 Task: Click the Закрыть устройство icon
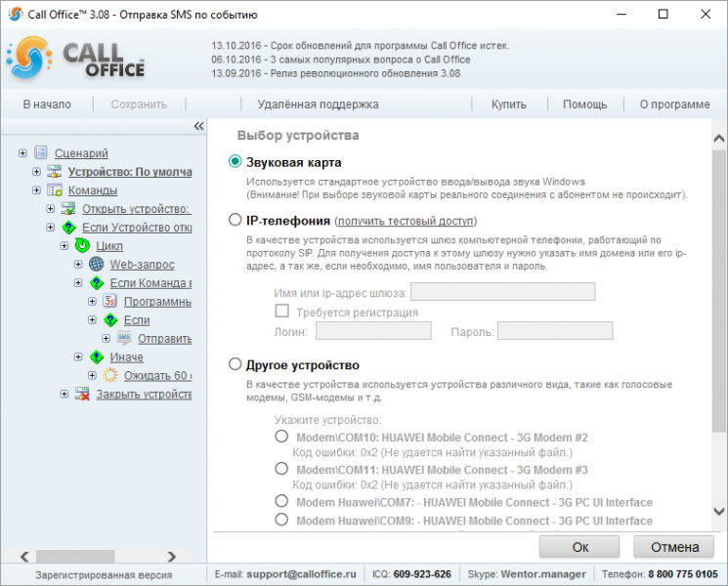pos(82,394)
